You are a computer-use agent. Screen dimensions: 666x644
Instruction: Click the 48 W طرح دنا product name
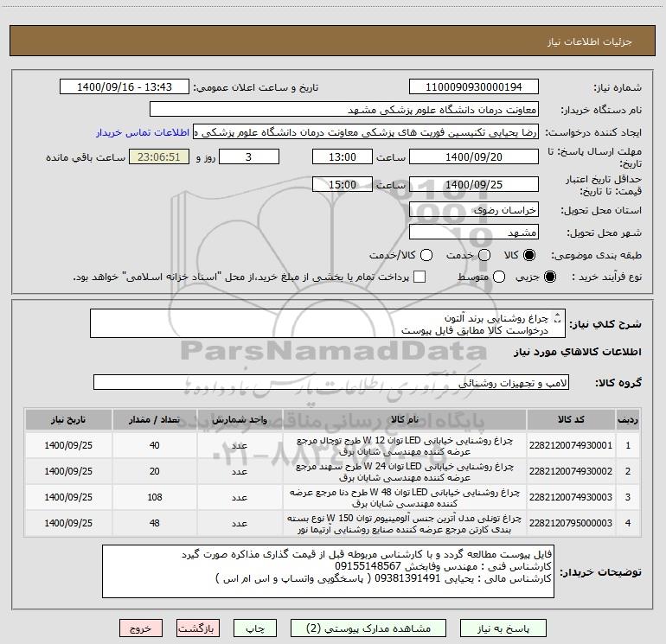pyautogui.click(x=405, y=498)
